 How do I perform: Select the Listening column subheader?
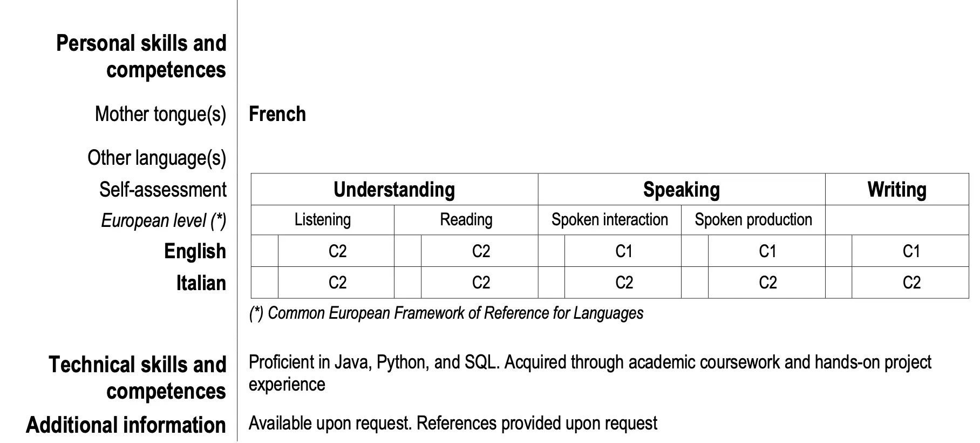(322, 220)
